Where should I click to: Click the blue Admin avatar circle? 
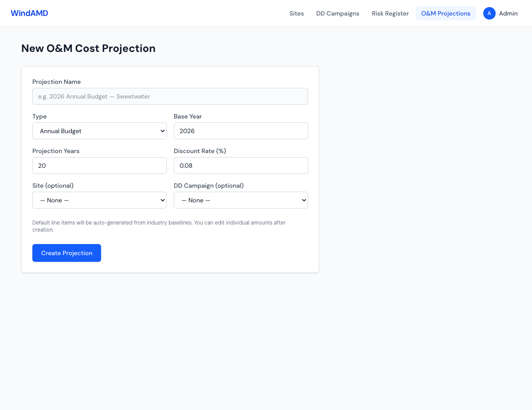coord(489,13)
